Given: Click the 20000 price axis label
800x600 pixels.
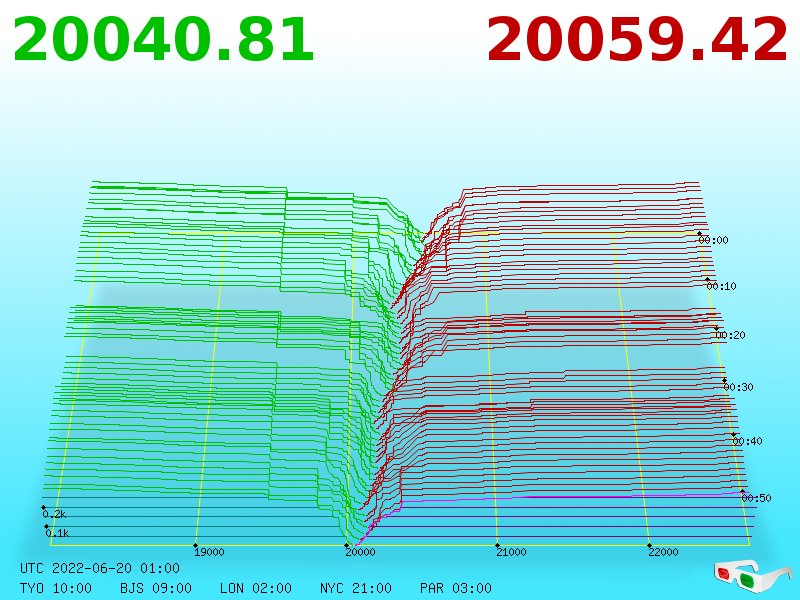Looking at the screenshot, I should 360,552.
